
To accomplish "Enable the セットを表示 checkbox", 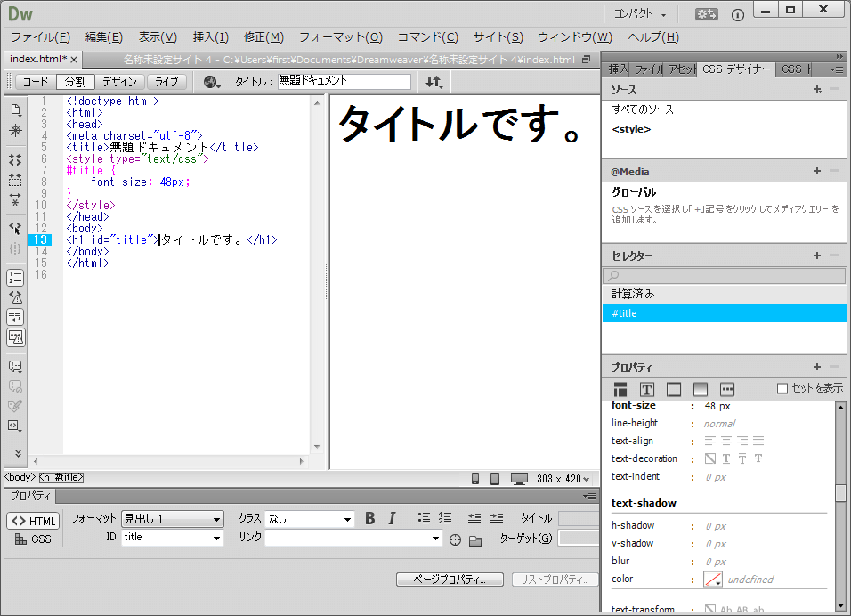I will click(x=782, y=388).
